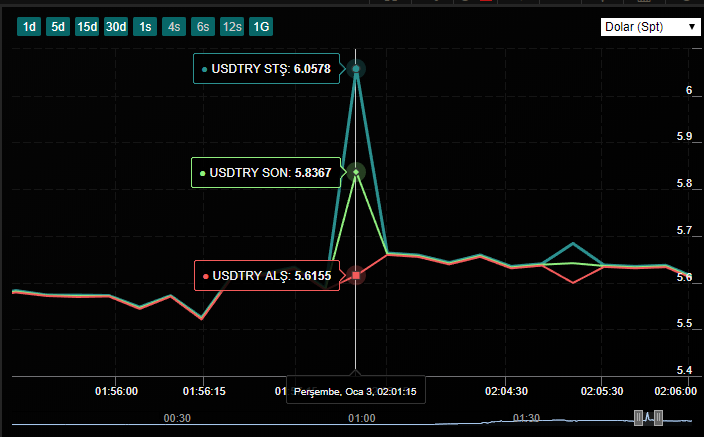This screenshot has height=437, width=704.
Task: Click the 5.7 price axis label
Action: (684, 230)
